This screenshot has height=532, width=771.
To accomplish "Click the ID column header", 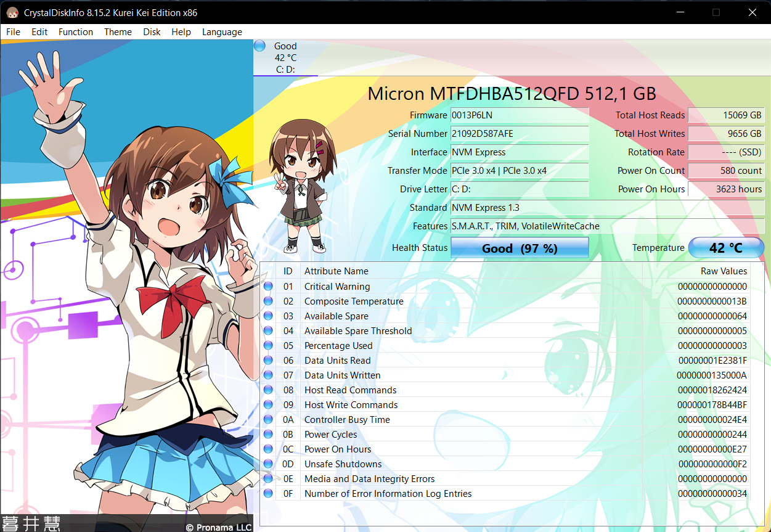I will 288,271.
